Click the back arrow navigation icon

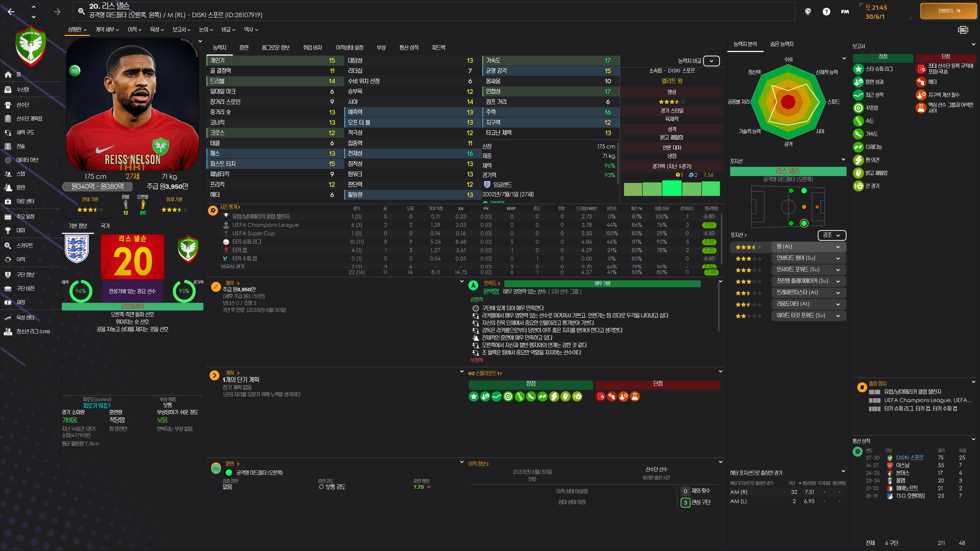pyautogui.click(x=11, y=12)
